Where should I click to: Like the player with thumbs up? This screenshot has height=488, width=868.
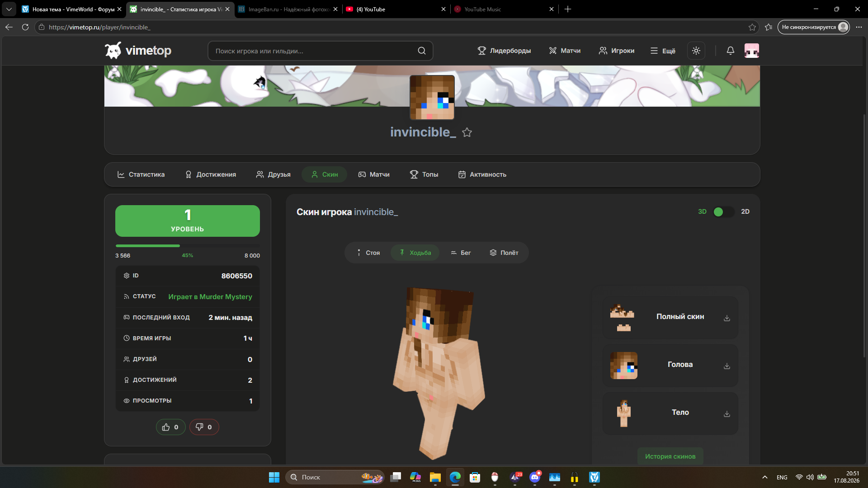(170, 427)
